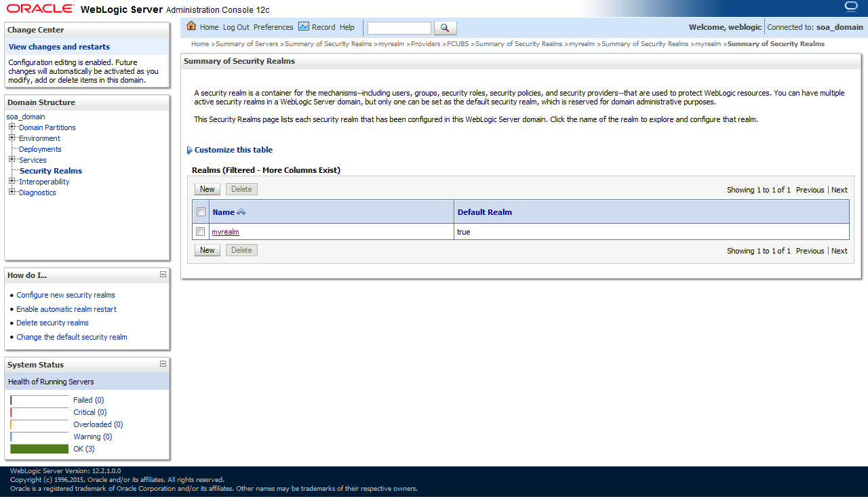Click the bottom New button
The height and width of the screenshot is (501, 868).
click(208, 250)
